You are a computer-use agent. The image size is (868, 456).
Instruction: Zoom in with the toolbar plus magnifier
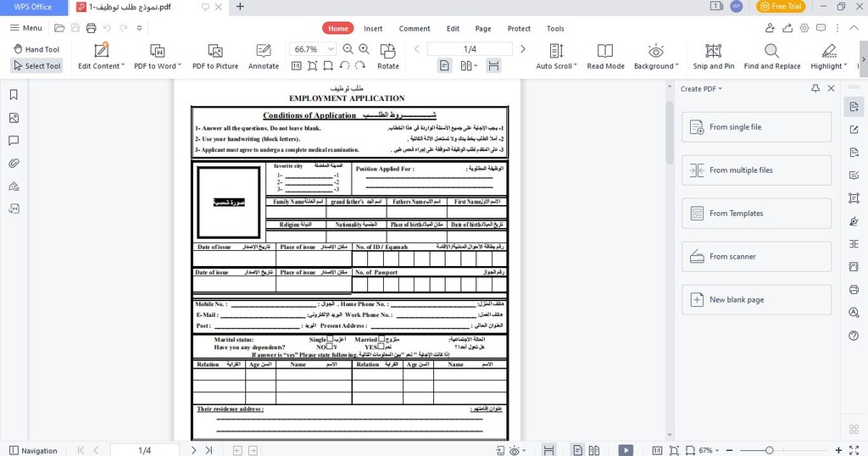[x=364, y=49]
